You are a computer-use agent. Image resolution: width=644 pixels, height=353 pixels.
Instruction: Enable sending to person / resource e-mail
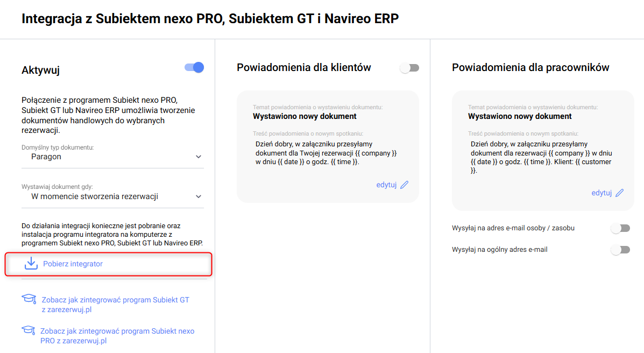pos(620,228)
